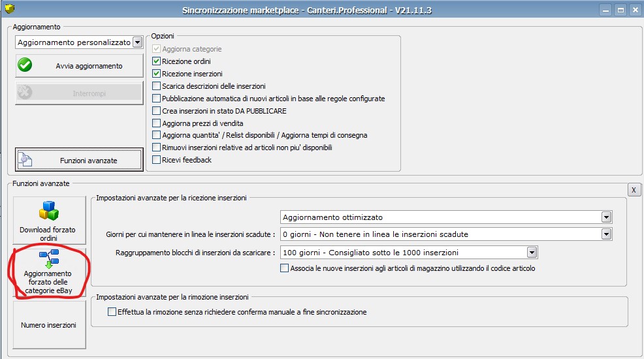Click Aggiornamento forzato delle categorie eBay icon
Viewport: 644px width, 359px height.
(49, 259)
